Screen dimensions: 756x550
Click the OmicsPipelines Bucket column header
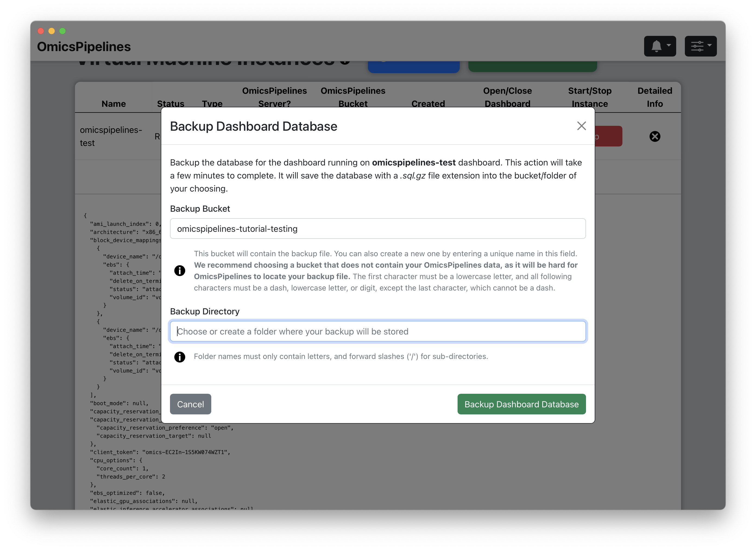coord(353,97)
